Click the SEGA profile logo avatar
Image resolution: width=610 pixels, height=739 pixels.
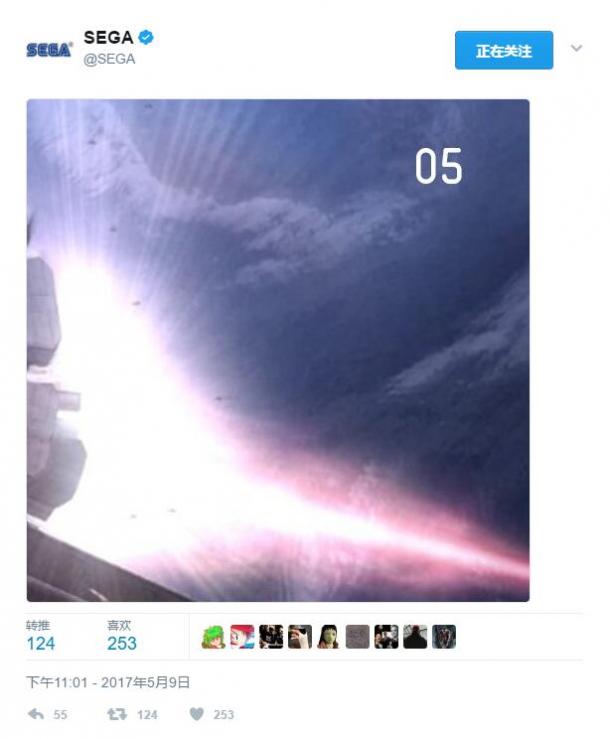point(49,49)
